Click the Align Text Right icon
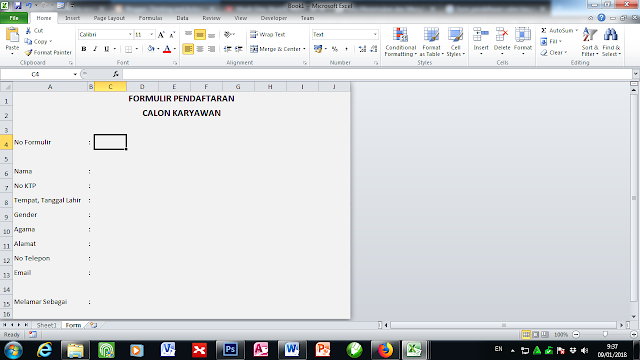The height and width of the screenshot is (360, 640). click(211, 49)
